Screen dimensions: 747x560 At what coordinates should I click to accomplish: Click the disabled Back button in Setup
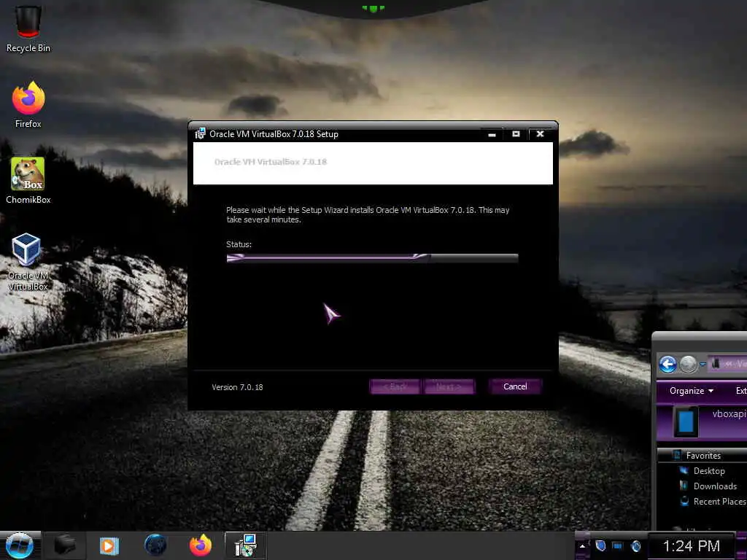pos(395,386)
